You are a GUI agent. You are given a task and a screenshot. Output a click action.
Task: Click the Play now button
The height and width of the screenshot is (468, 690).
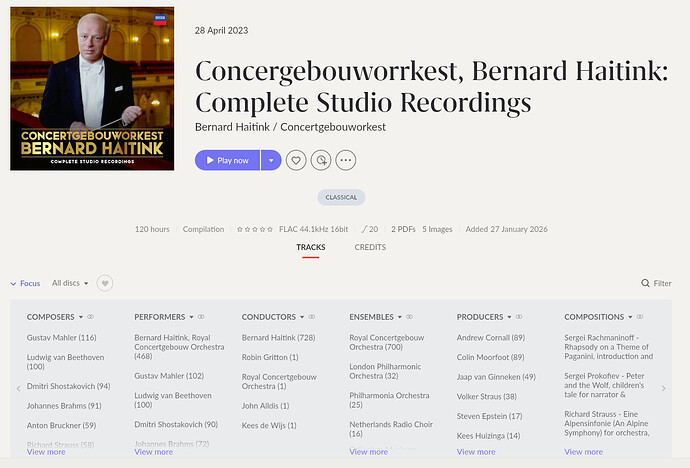coord(228,160)
